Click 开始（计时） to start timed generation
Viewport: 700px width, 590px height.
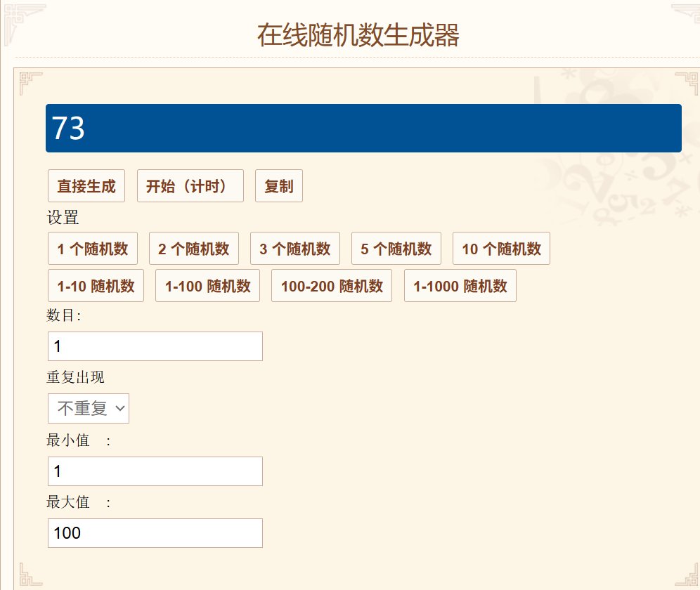coord(190,185)
